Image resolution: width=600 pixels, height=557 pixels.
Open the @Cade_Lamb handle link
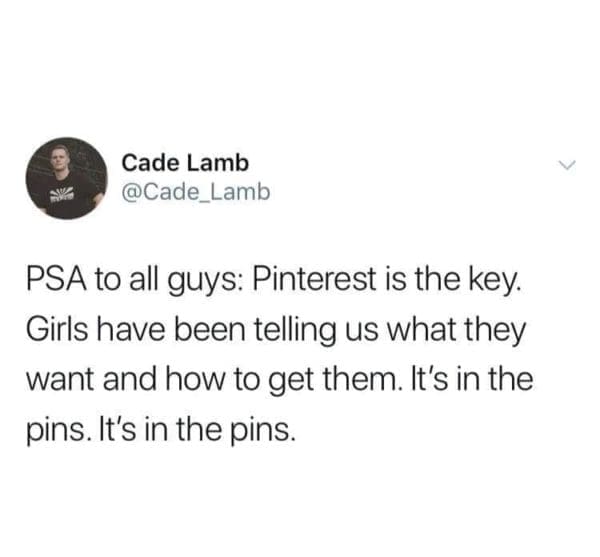[x=196, y=192]
